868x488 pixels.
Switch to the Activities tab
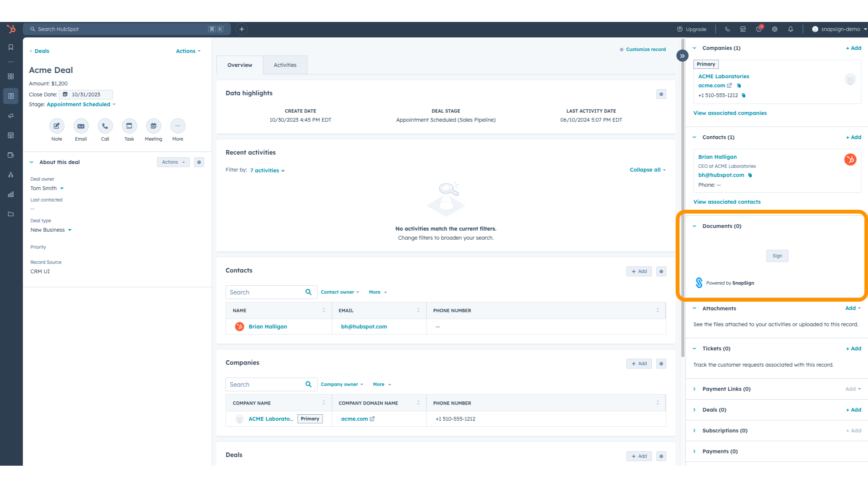click(x=285, y=65)
